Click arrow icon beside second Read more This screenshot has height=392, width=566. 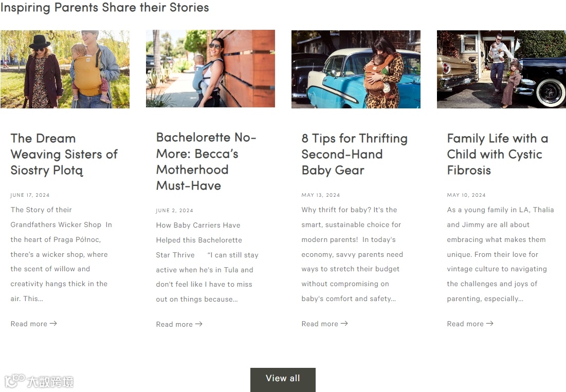(x=198, y=324)
